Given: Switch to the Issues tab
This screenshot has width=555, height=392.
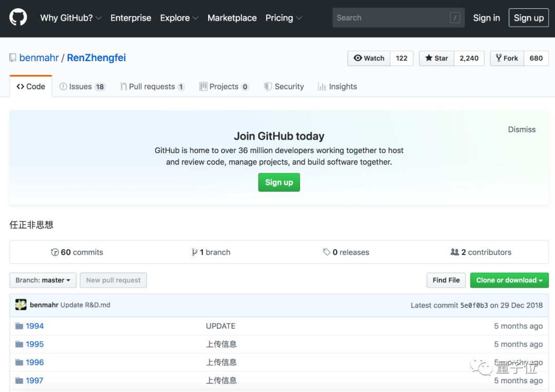Looking at the screenshot, I should pyautogui.click(x=82, y=86).
